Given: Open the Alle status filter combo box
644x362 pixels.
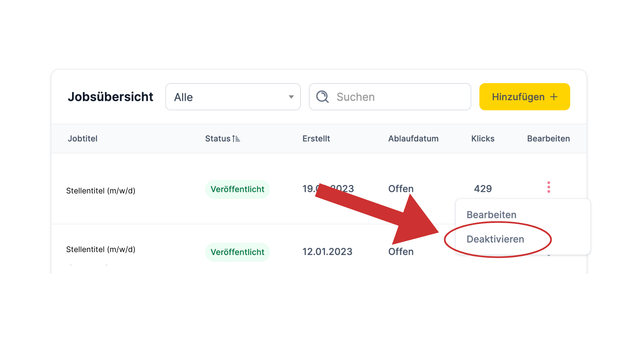Looking at the screenshot, I should click(233, 97).
